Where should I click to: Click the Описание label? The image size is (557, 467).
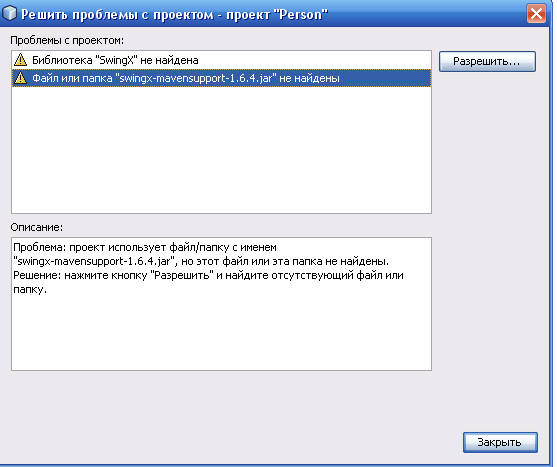(x=37, y=227)
